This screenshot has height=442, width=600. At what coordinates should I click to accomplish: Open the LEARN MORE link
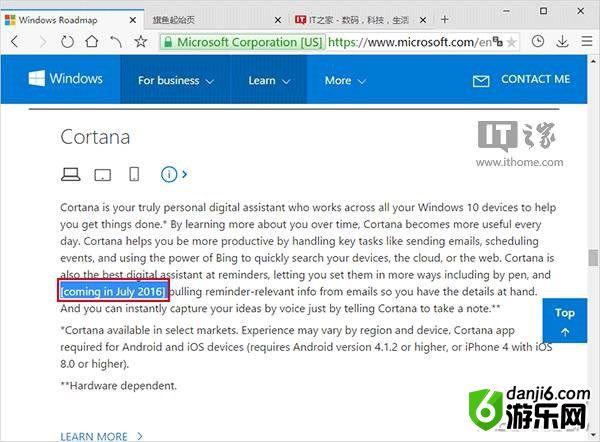(x=101, y=436)
